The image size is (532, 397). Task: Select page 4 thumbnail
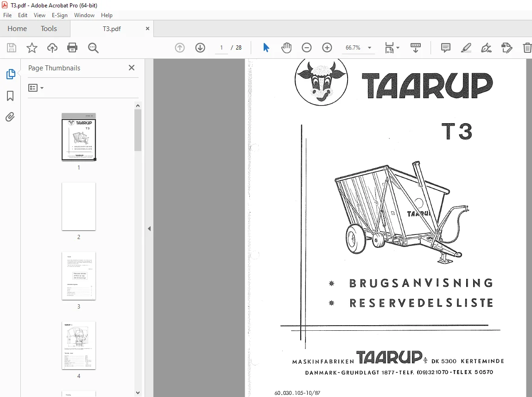(x=79, y=346)
